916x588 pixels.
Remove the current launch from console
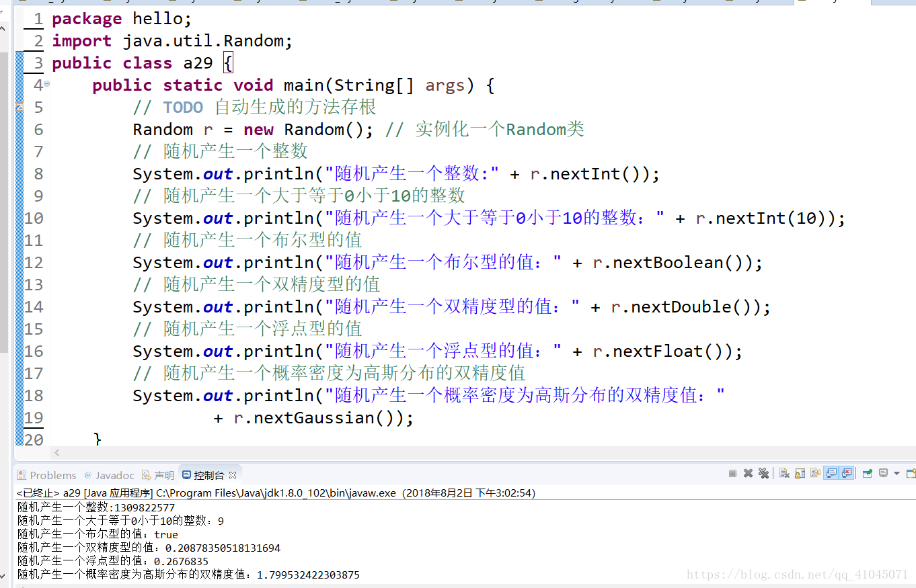[749, 473]
